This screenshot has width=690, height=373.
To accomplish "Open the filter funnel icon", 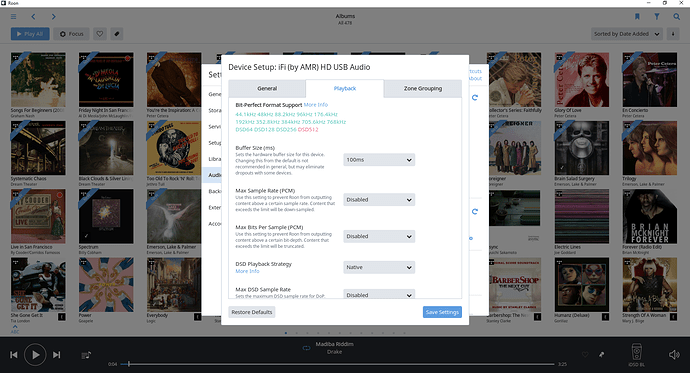I will coord(657,17).
